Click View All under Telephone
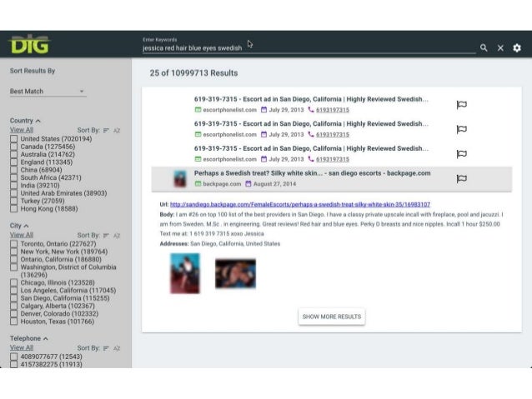 tap(22, 347)
